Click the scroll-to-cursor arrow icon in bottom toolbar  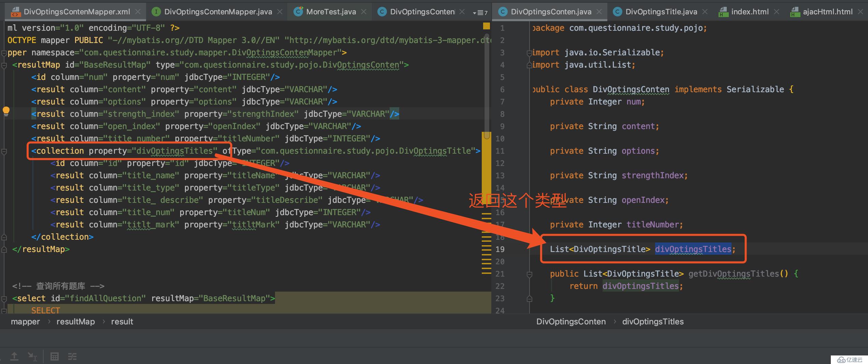32,356
